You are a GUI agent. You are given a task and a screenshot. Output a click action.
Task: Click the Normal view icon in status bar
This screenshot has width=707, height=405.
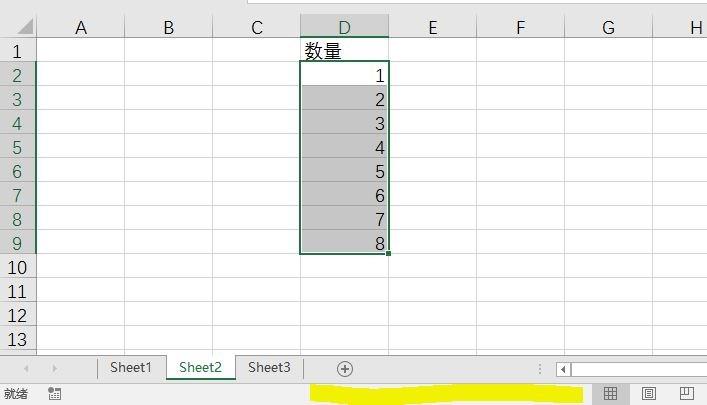click(x=610, y=394)
